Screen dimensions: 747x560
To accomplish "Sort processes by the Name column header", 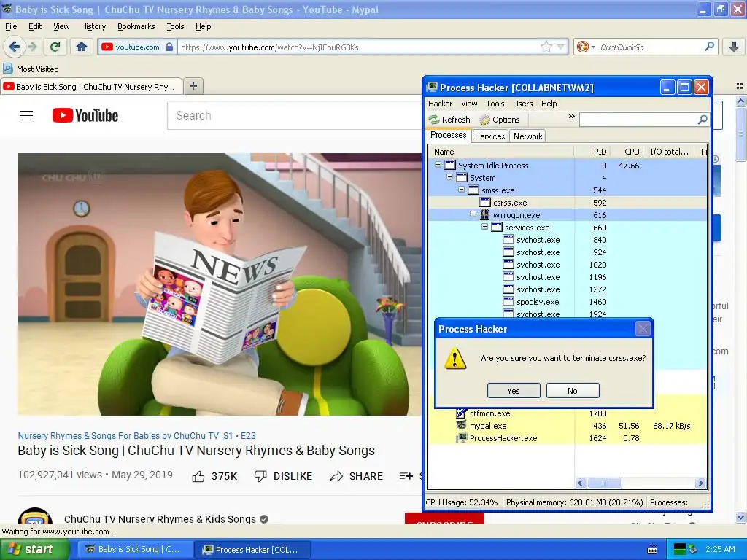I will (x=501, y=152).
